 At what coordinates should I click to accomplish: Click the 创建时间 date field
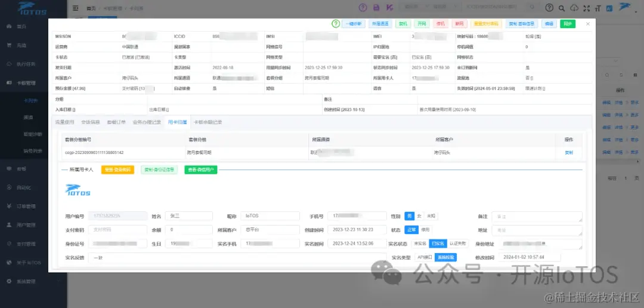357,229
